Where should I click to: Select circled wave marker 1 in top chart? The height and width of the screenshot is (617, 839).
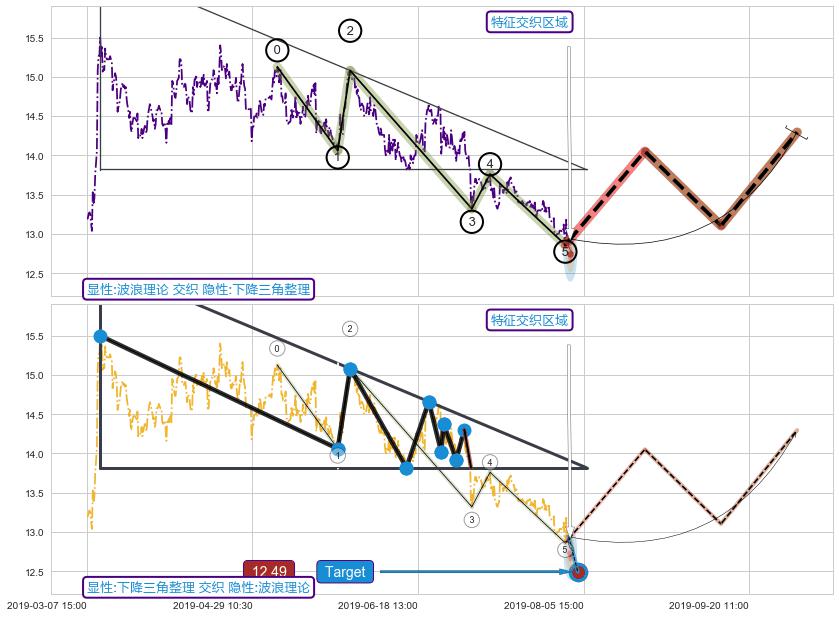point(338,157)
